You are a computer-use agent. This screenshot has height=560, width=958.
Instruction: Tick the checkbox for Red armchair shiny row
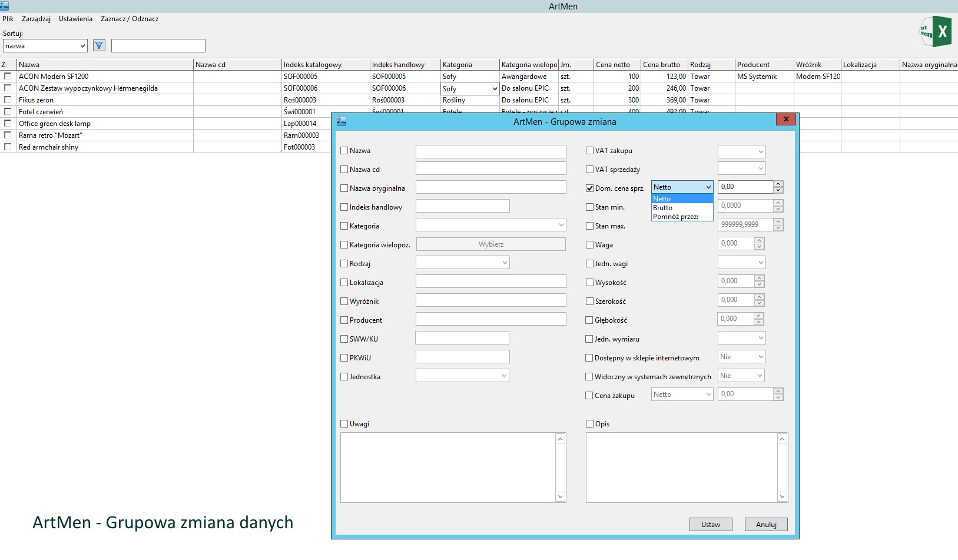click(8, 147)
